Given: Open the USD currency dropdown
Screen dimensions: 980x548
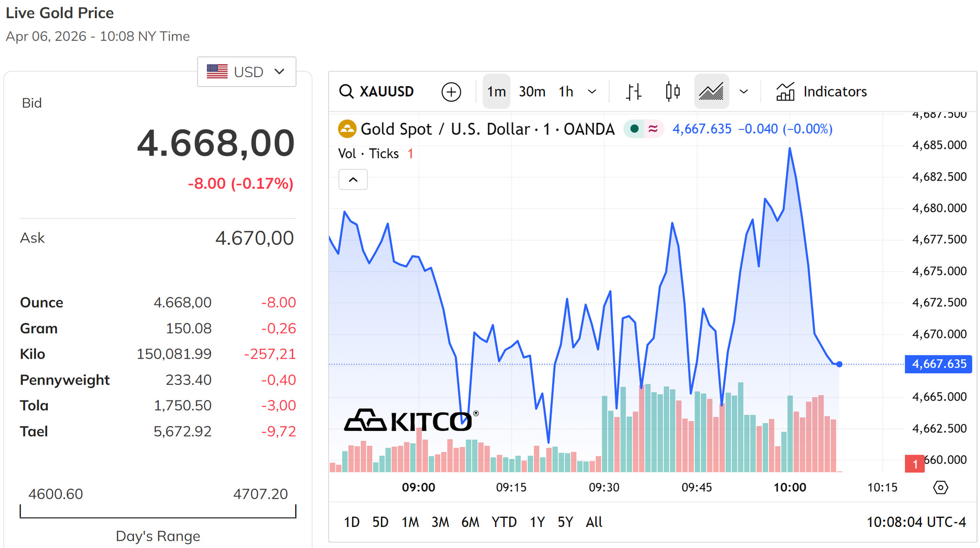Looking at the screenshot, I should tap(246, 72).
